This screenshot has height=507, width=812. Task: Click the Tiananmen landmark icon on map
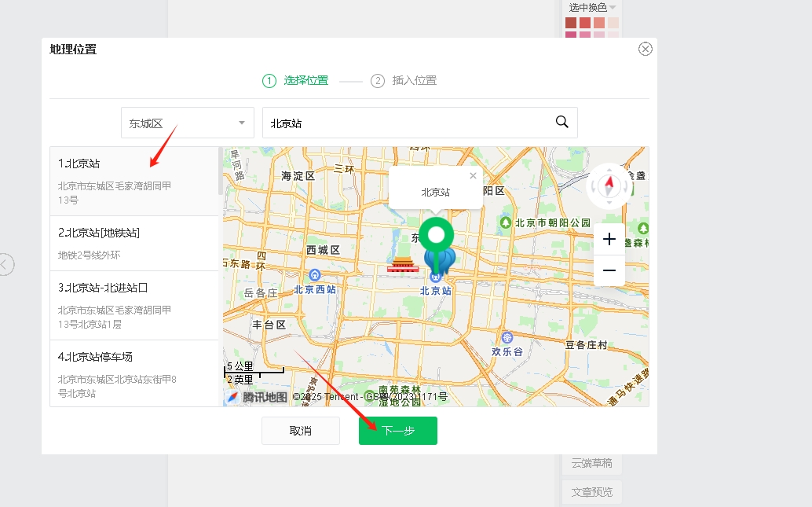click(402, 265)
